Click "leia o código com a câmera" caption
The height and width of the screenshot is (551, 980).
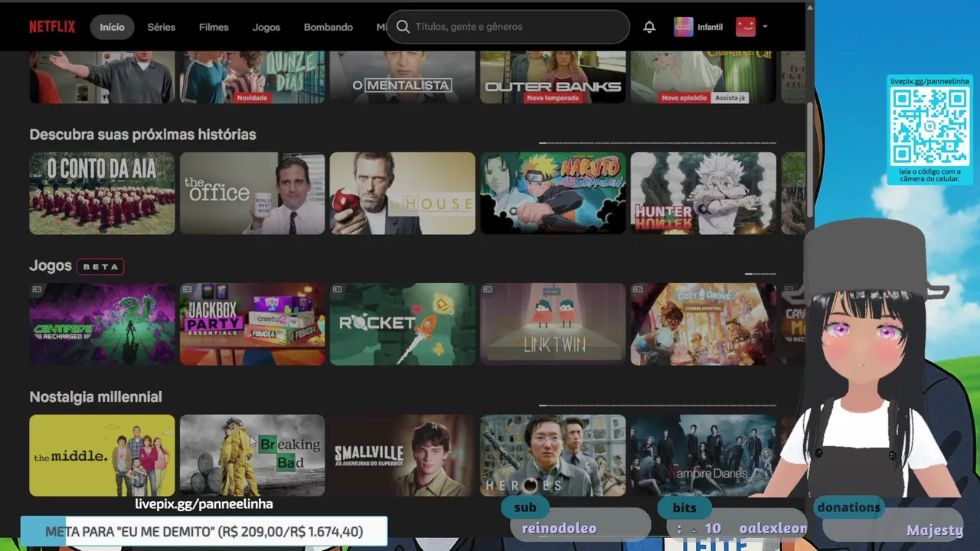929,175
